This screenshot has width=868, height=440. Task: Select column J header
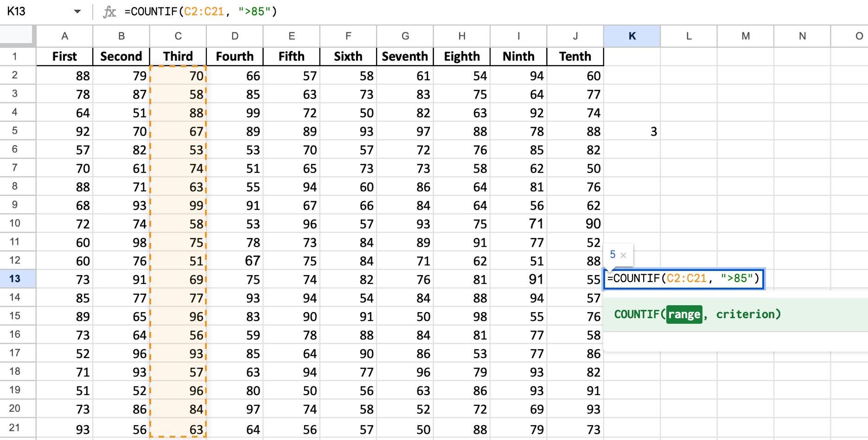575,36
